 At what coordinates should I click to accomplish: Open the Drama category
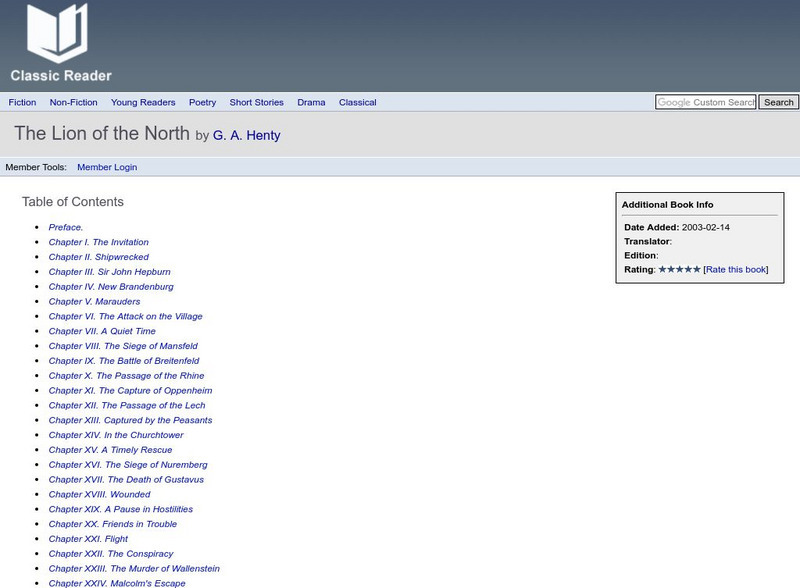click(311, 102)
